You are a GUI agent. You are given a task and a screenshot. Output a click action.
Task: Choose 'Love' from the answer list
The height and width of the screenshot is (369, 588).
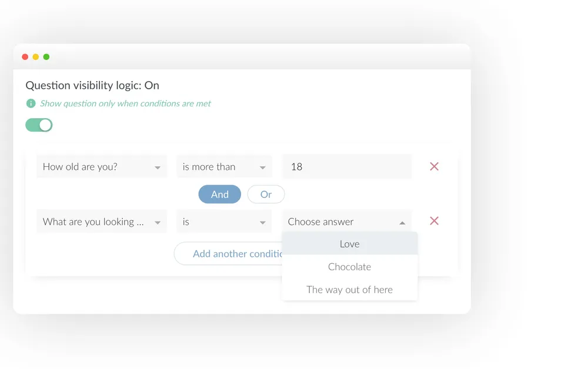pos(349,244)
